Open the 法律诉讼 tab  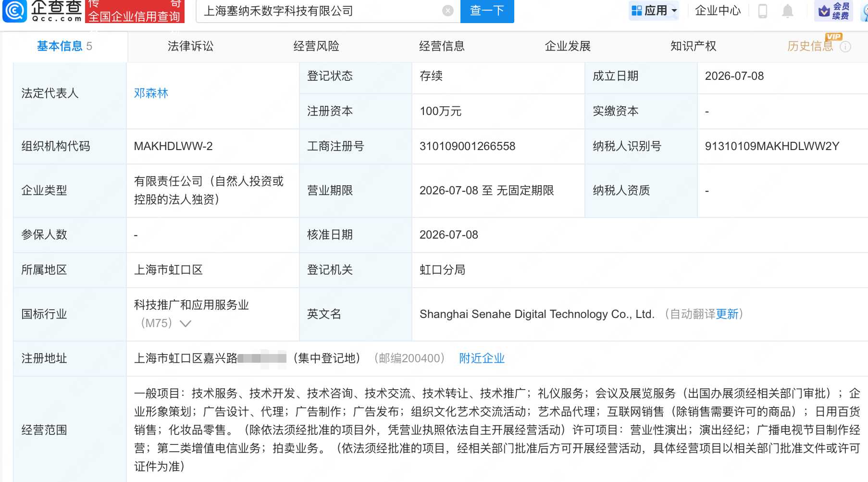(190, 46)
